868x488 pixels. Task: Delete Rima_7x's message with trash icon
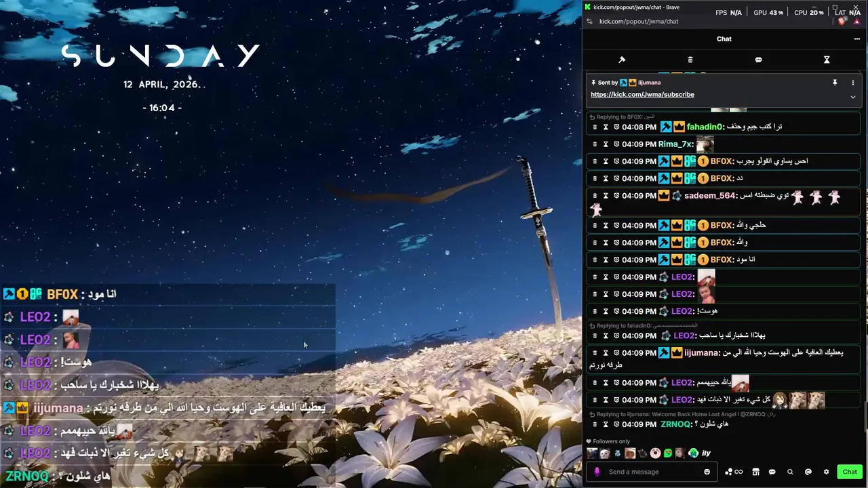595,144
